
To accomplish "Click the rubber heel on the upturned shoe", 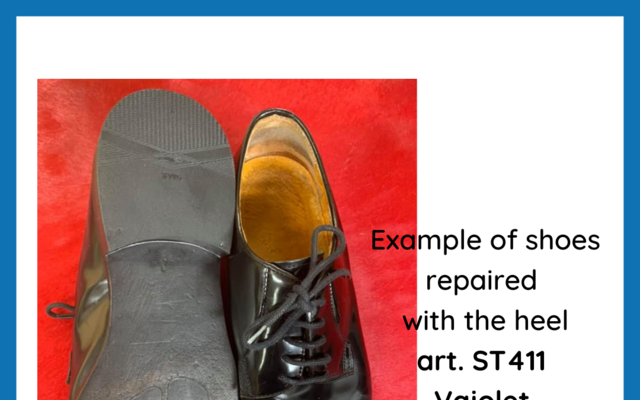I will coord(165,171).
